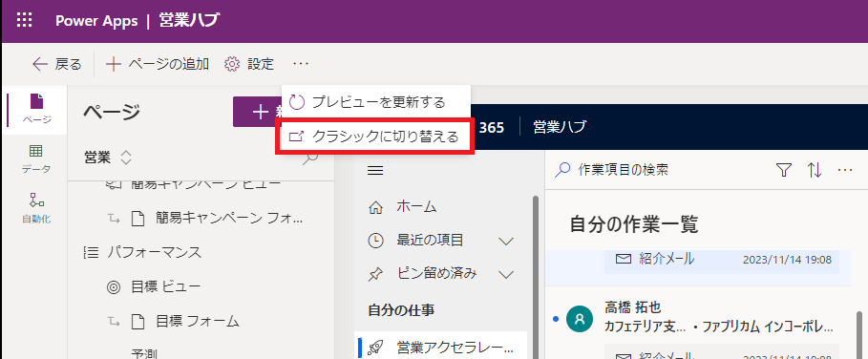
Task: Open the ページ tab in left rail
Action: pos(37,110)
